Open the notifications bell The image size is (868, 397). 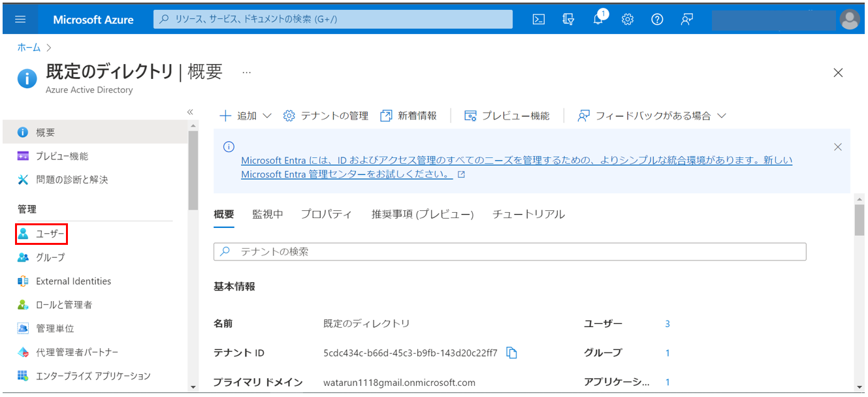click(x=597, y=19)
